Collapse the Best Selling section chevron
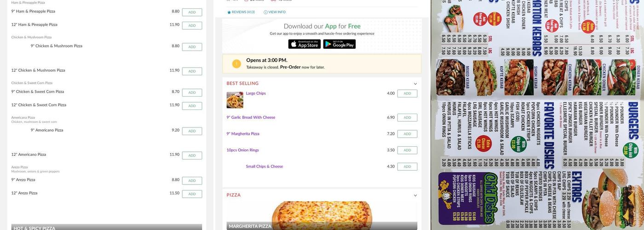 [x=415, y=84]
